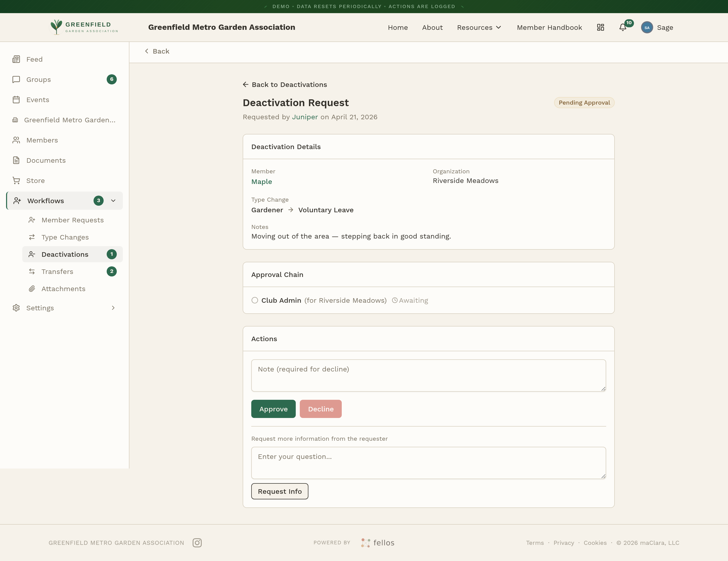The image size is (728, 561).
Task: Open Feed in sidebar
Action: pos(65,59)
